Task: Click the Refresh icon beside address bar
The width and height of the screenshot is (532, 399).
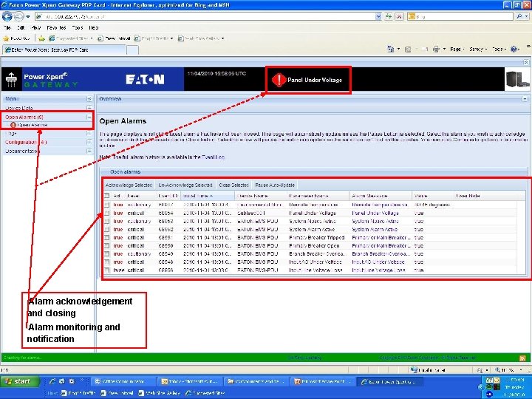Action: click(389, 16)
